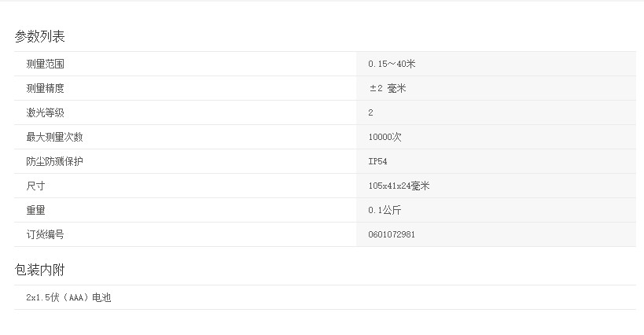644x335 pixels.
Task: Click the 'IP54' protection rating value
Action: point(377,161)
